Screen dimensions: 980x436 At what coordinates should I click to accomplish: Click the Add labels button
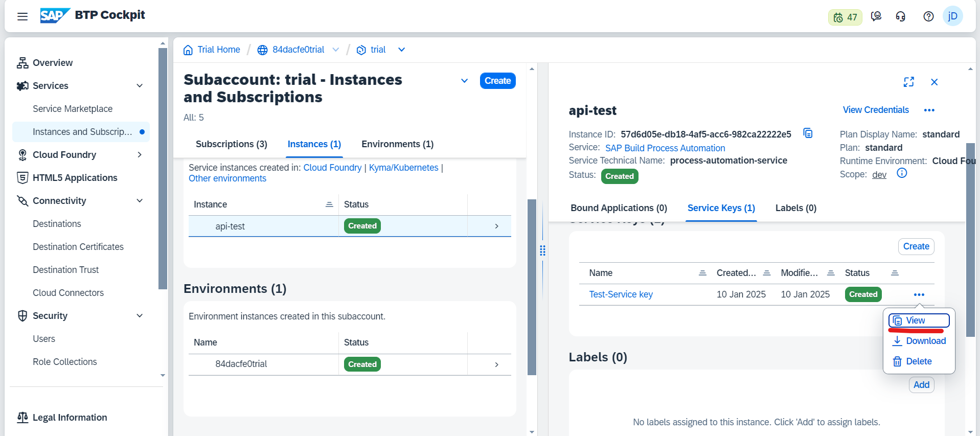tap(921, 385)
